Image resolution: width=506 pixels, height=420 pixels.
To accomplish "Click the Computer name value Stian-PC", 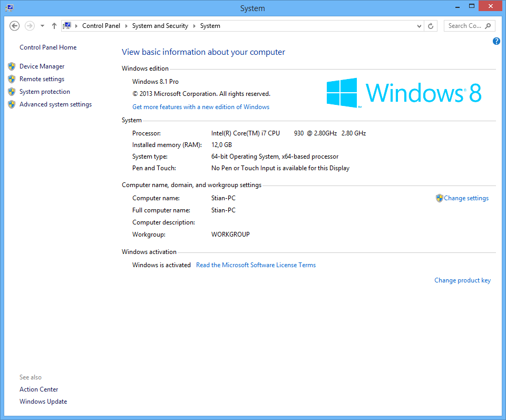I will tap(223, 198).
